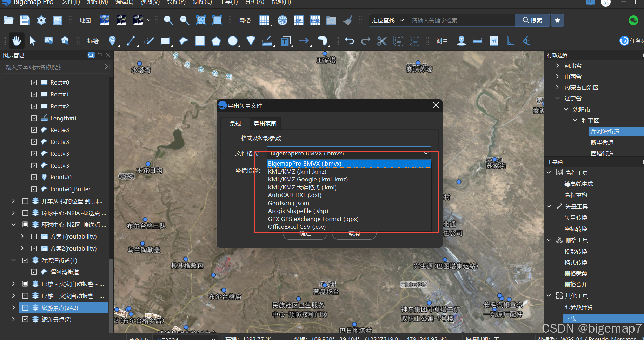
Task: Toggle checkbox for Point#0 layer
Action: coord(34,177)
